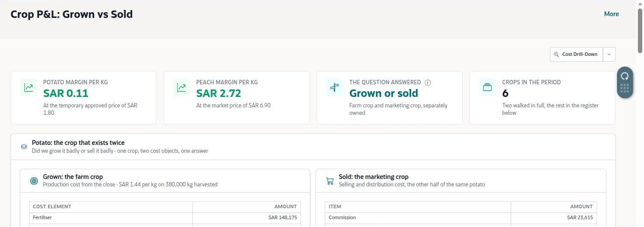Click the info icon beside The Question Answered
This screenshot has width=644, height=227.
428,82
